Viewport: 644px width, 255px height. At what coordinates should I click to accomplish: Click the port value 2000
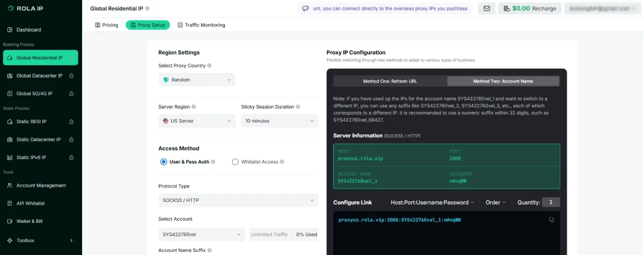455,159
